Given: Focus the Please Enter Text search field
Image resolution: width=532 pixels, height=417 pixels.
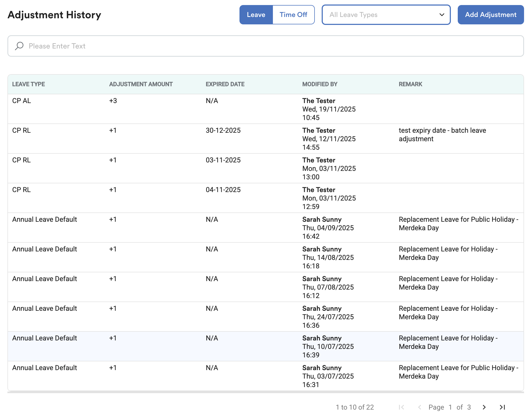Looking at the screenshot, I should 265,46.
